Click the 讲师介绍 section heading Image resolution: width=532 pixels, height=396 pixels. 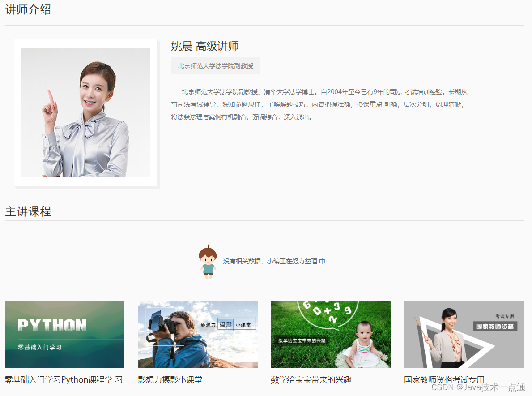click(x=28, y=9)
